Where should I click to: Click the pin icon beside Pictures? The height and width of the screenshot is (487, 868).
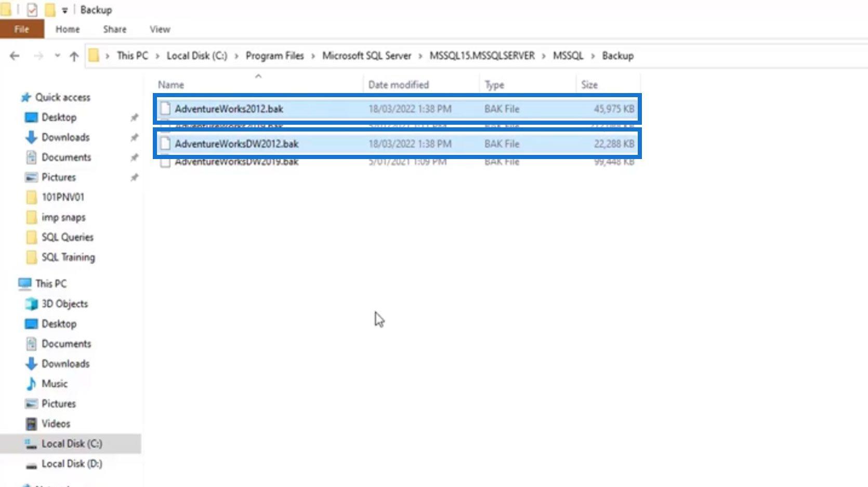pos(134,177)
